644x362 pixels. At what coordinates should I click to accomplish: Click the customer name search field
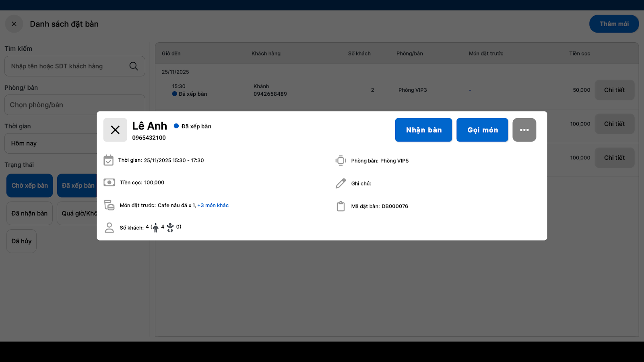pyautogui.click(x=66, y=66)
